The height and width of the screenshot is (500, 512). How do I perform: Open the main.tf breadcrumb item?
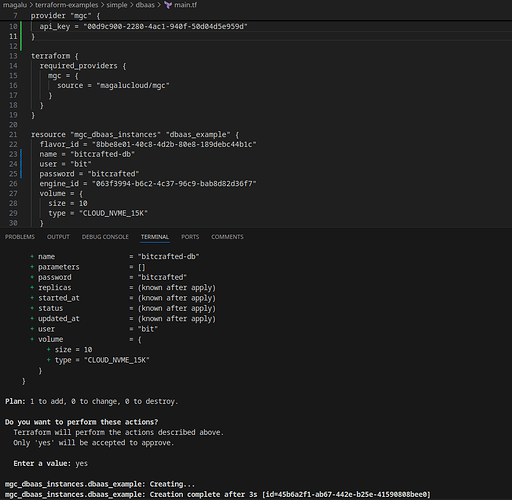click(x=185, y=5)
